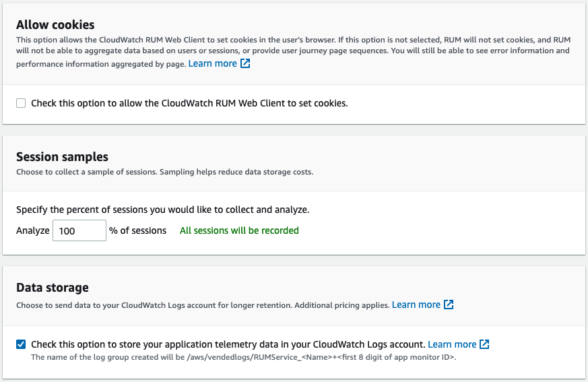588x382 pixels.
Task: Open Learn more link about additional pricing
Action: coord(416,305)
